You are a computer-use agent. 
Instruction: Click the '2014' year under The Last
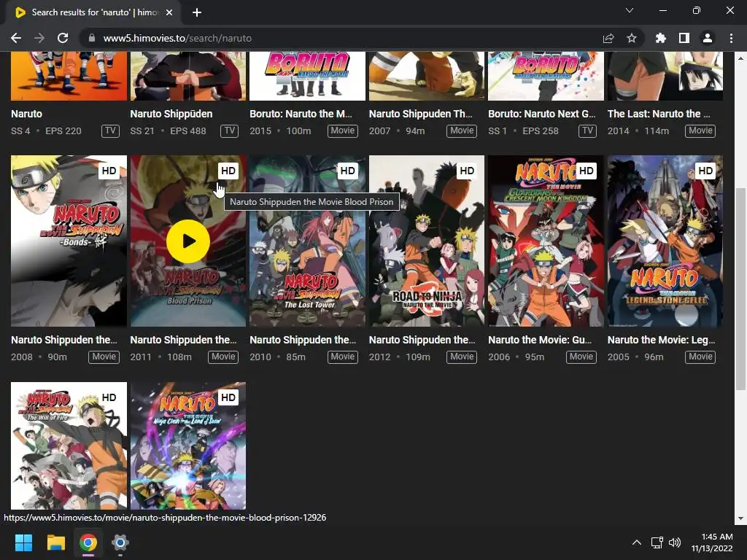(619, 131)
